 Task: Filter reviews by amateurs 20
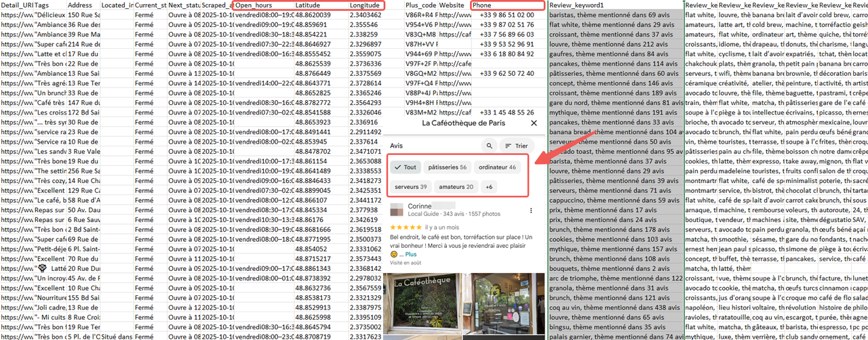(x=456, y=187)
